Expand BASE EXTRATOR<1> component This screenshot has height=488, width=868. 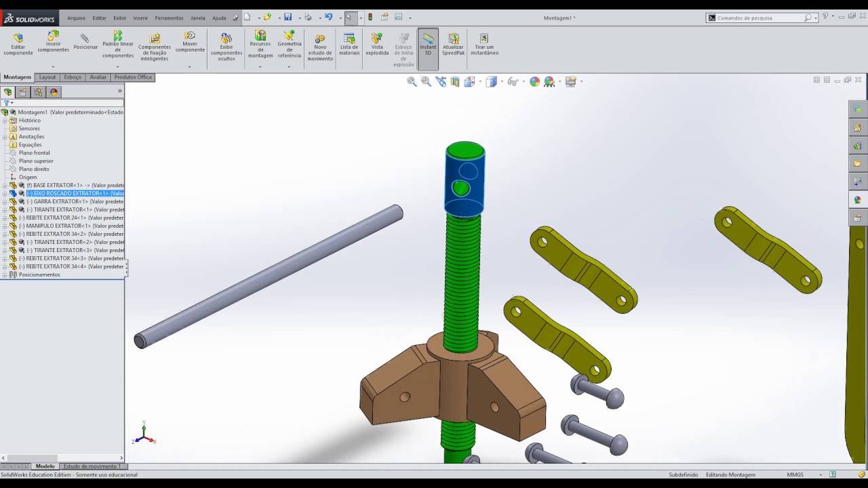tap(5, 185)
